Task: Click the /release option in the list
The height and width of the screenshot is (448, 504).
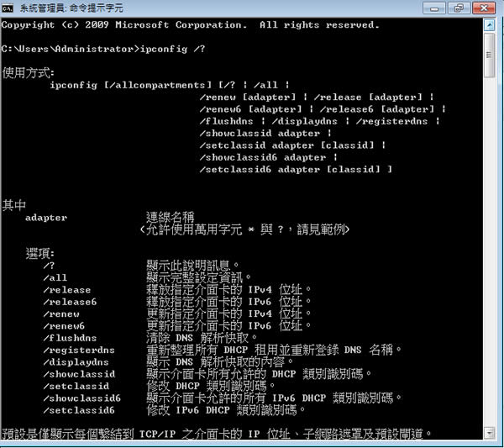Action: [x=67, y=290]
